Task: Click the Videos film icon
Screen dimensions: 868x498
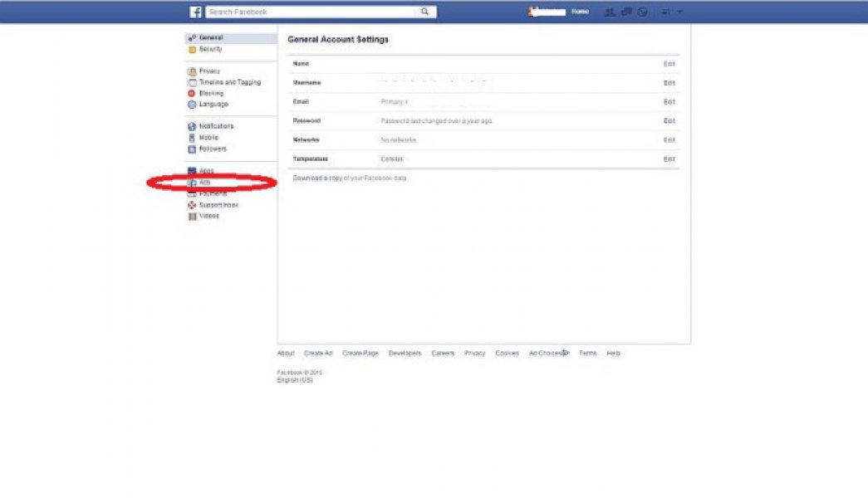Action: [x=192, y=217]
